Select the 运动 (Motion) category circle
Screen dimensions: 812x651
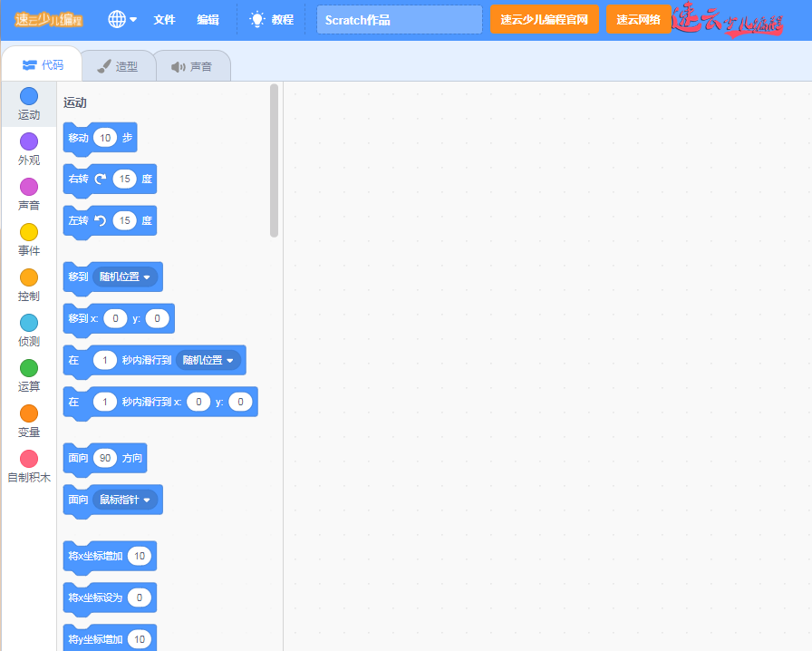click(29, 97)
